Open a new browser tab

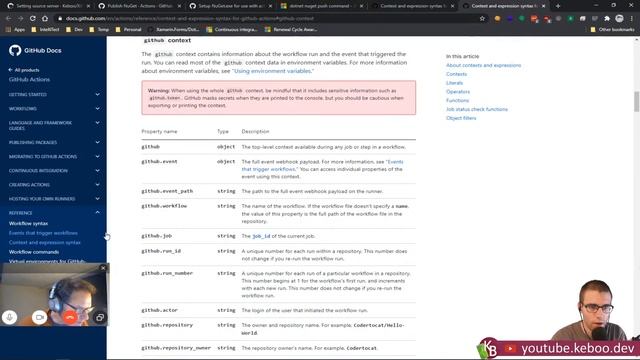point(558,6)
